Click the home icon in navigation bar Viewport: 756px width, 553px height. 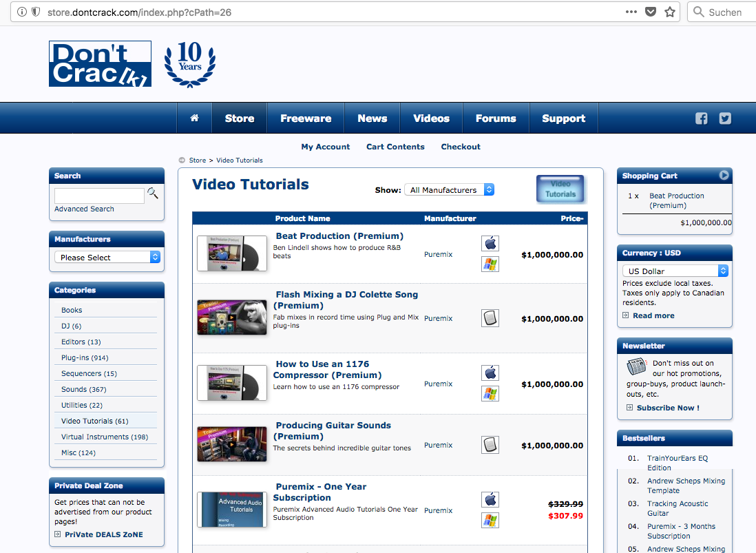coord(195,118)
